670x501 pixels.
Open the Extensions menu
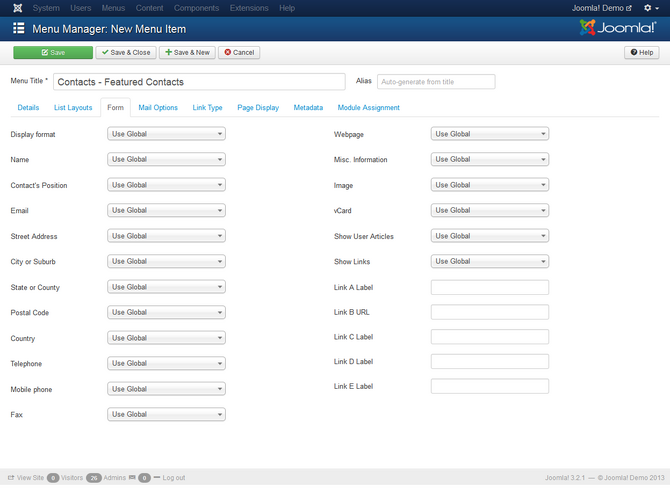coord(249,8)
